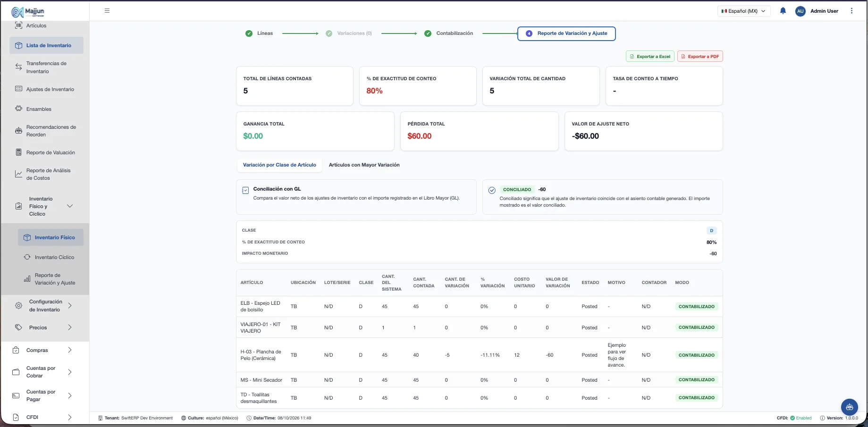Open the chatbot assistant bubble
The image size is (868, 427).
coord(849,407)
